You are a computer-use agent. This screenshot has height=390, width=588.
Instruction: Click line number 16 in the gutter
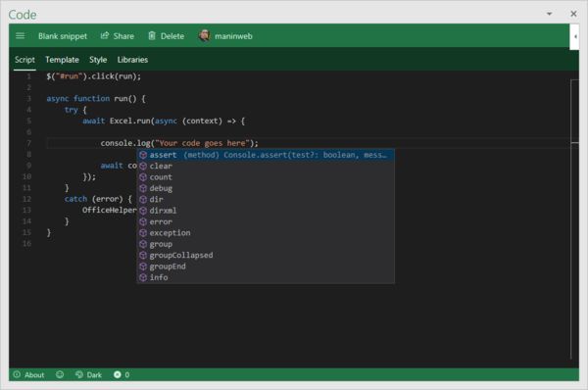pyautogui.click(x=27, y=244)
